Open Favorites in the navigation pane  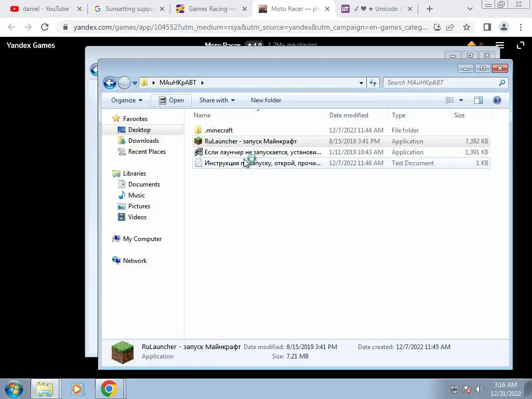(135, 119)
